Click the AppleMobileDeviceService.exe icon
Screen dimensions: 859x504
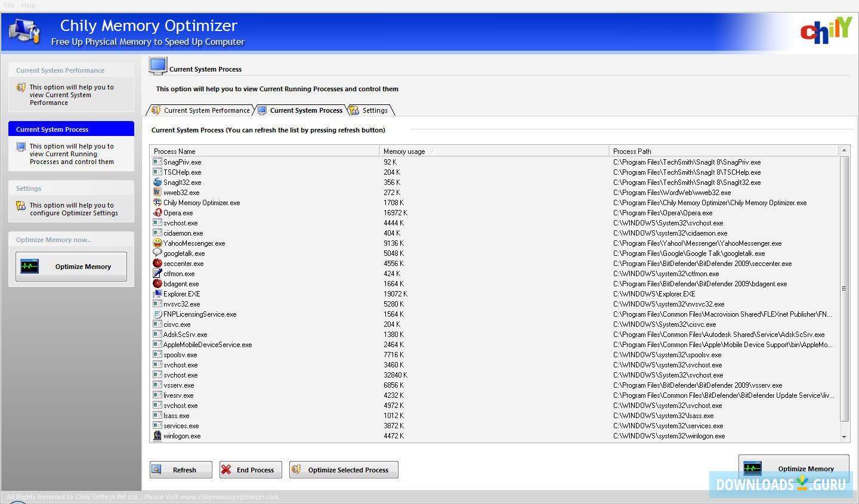click(157, 344)
